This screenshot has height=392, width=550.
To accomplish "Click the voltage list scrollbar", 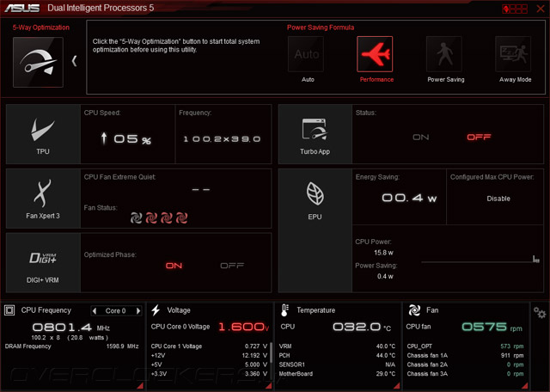I will point(271,352).
